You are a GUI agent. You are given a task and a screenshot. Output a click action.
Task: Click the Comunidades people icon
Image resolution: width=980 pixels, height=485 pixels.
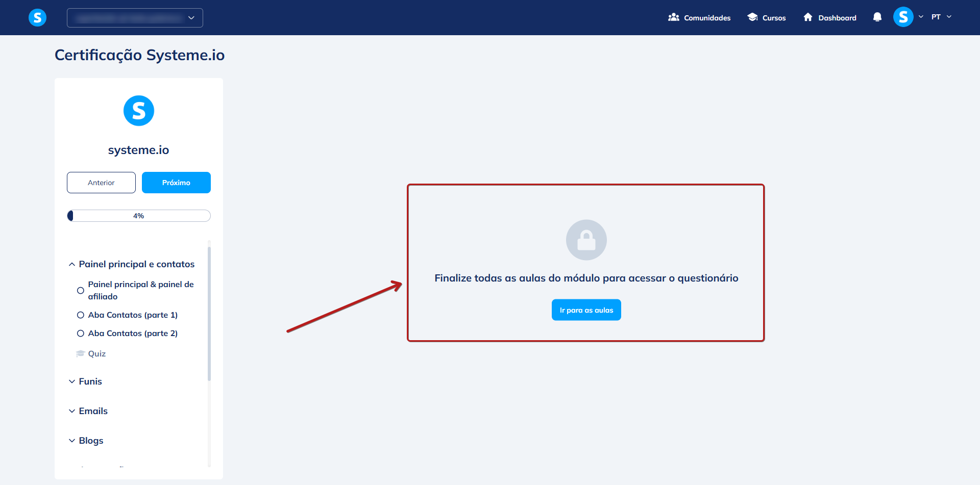coord(674,17)
